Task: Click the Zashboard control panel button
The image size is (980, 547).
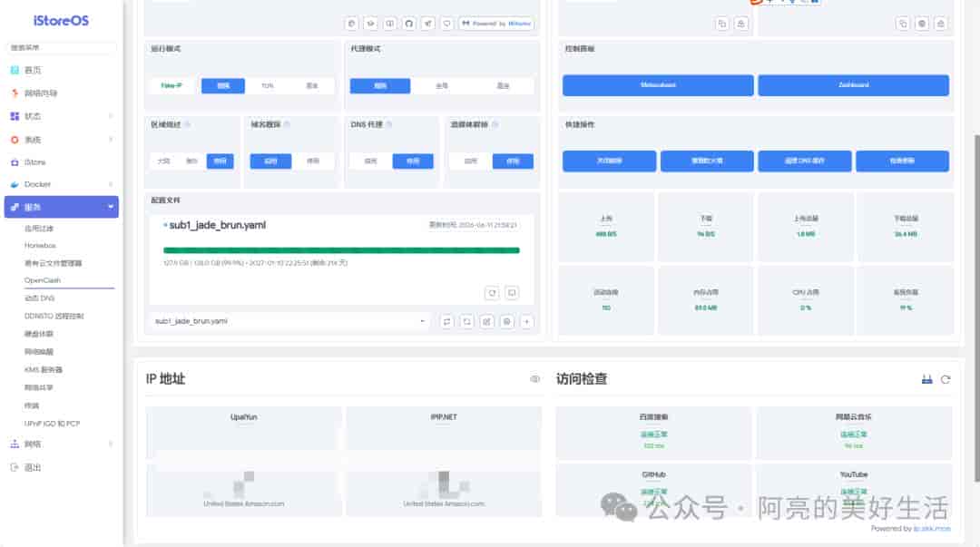Action: (x=854, y=85)
